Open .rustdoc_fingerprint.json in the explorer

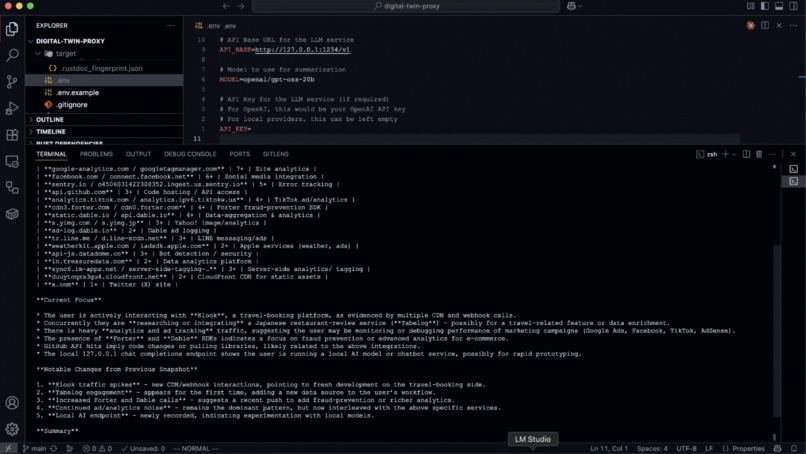(x=101, y=68)
